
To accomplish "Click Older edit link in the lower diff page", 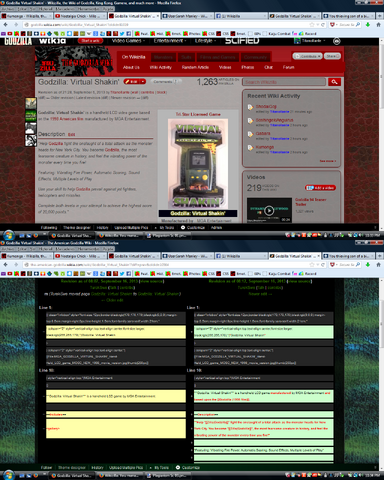I will [112, 300].
